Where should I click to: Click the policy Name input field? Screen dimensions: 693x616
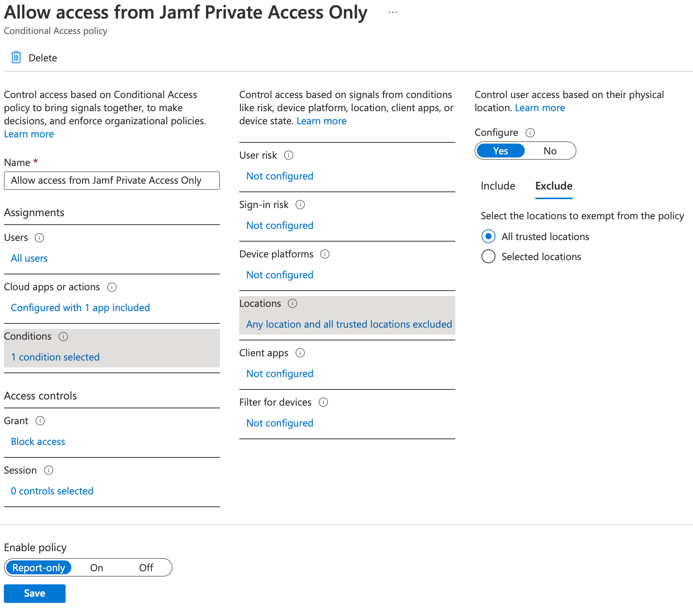click(112, 181)
